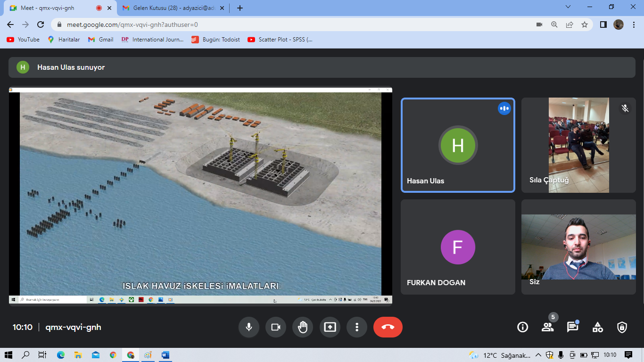Open meeting details info icon
Image resolution: width=644 pixels, height=362 pixels.
(x=522, y=327)
